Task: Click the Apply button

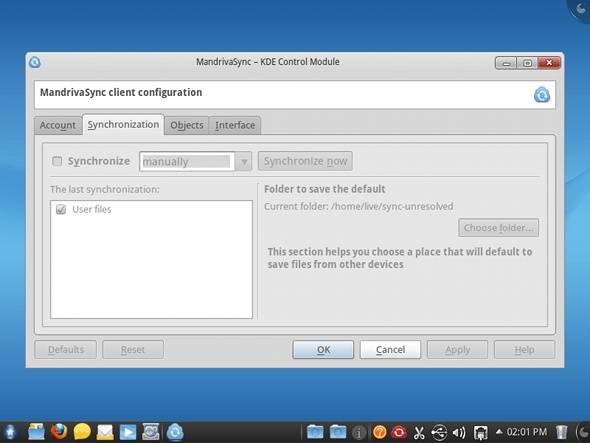Action: coord(458,350)
